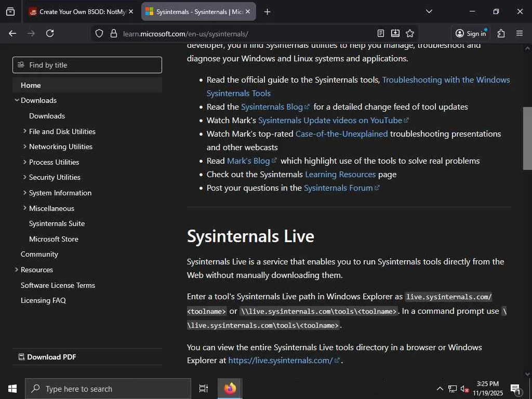Open Software License Terms
532x399 pixels.
pyautogui.click(x=58, y=285)
